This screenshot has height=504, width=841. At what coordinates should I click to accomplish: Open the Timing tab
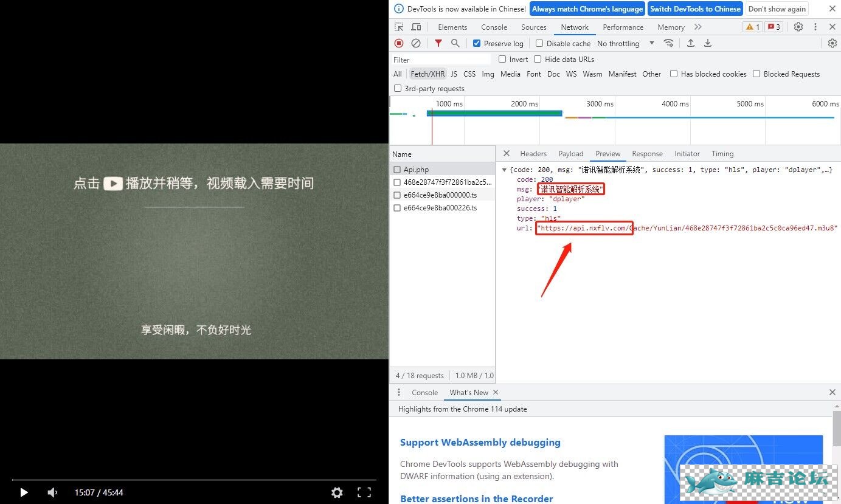click(722, 154)
